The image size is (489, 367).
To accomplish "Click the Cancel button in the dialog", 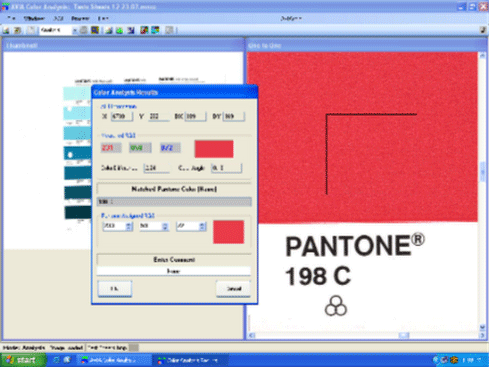I will tap(233, 288).
